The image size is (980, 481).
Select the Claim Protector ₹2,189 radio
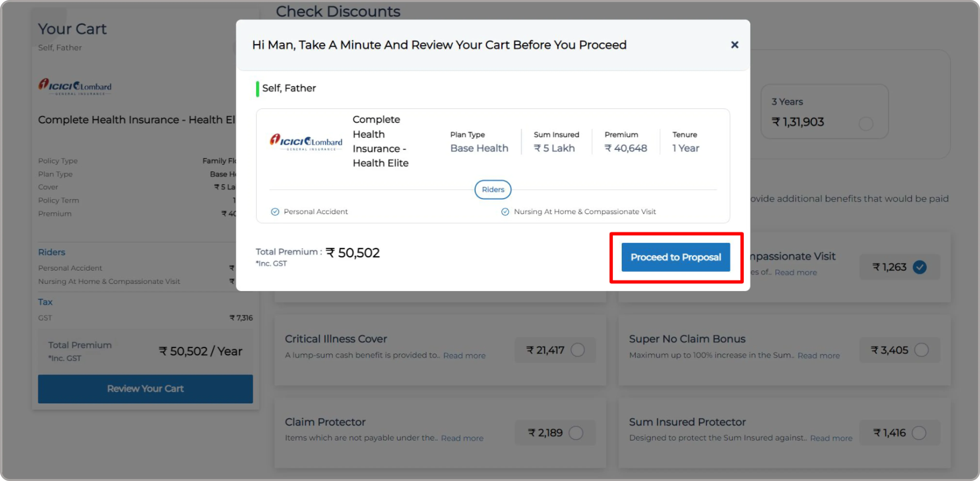(576, 433)
